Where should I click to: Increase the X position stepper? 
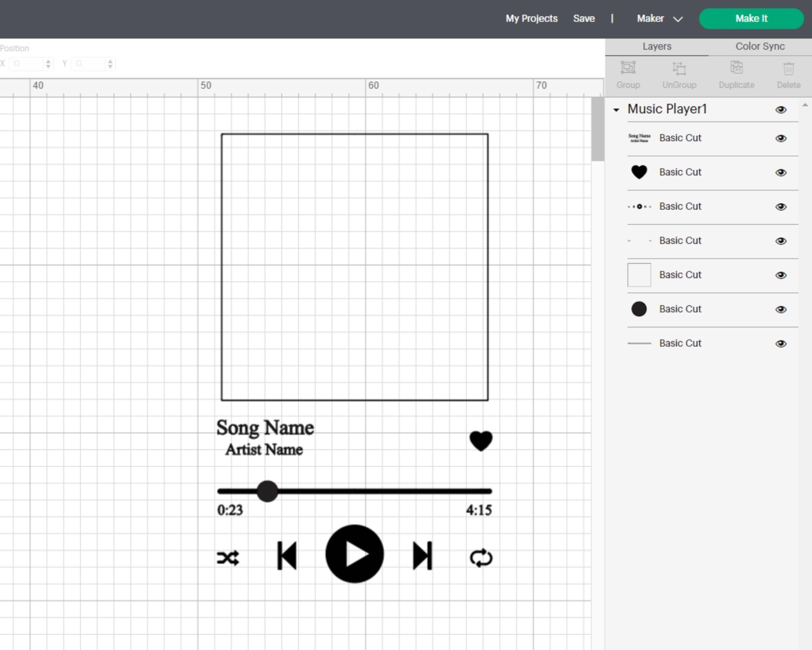[x=48, y=61]
